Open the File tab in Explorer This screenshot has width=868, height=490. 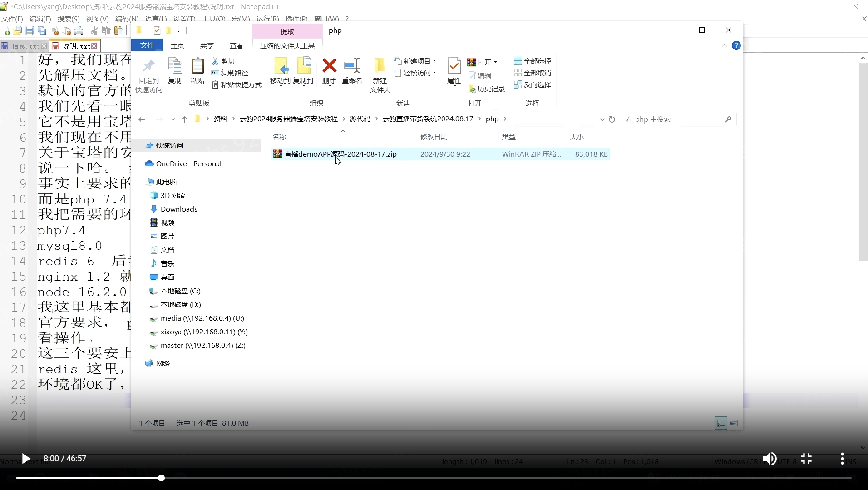click(x=147, y=45)
